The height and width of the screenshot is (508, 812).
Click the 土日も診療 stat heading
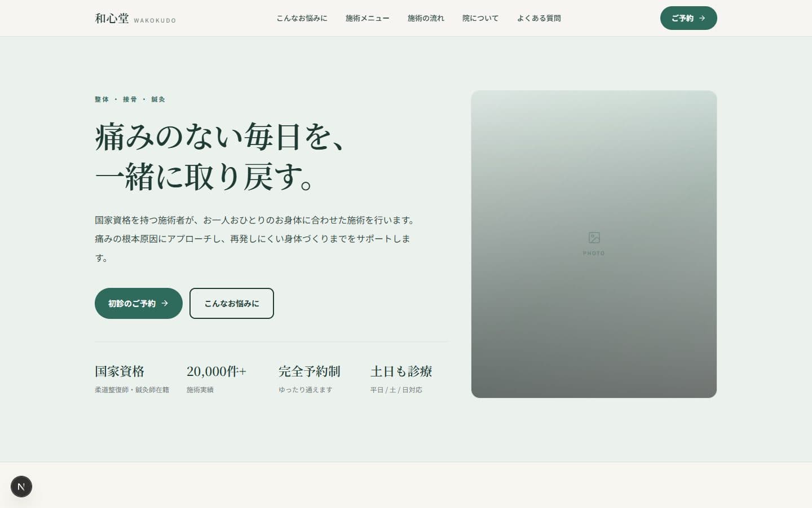click(401, 371)
